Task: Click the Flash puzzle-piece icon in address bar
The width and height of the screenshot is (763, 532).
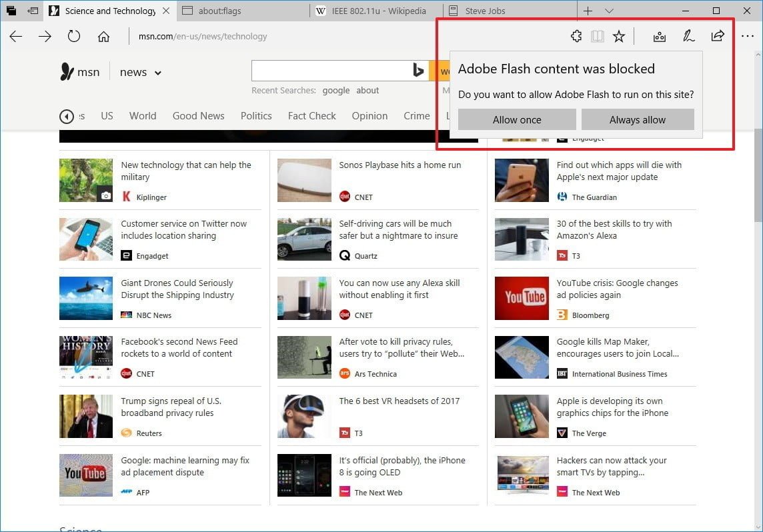Action: pyautogui.click(x=576, y=37)
